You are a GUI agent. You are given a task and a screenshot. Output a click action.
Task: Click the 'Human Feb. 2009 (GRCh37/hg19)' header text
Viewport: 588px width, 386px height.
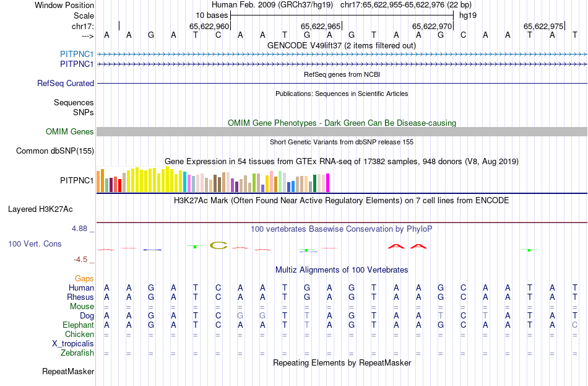[x=272, y=5]
